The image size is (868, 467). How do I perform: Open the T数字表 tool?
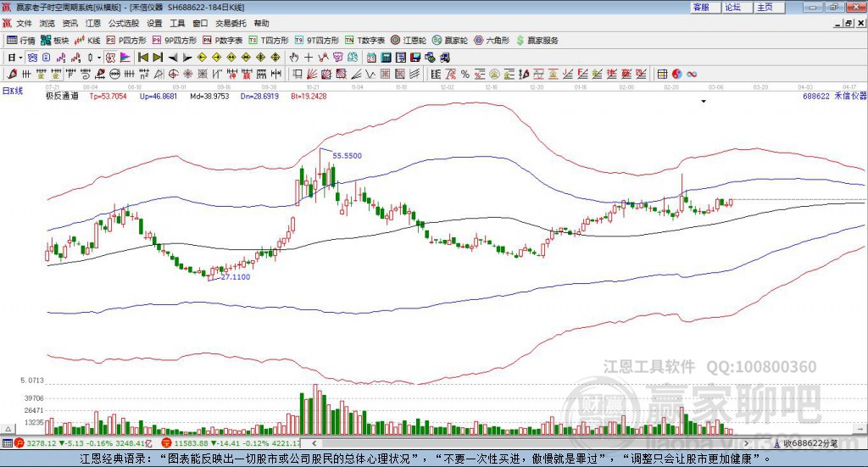(x=364, y=41)
